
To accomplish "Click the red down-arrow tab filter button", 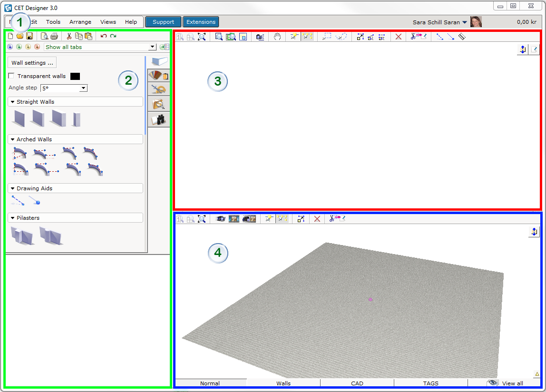I will point(37,47).
